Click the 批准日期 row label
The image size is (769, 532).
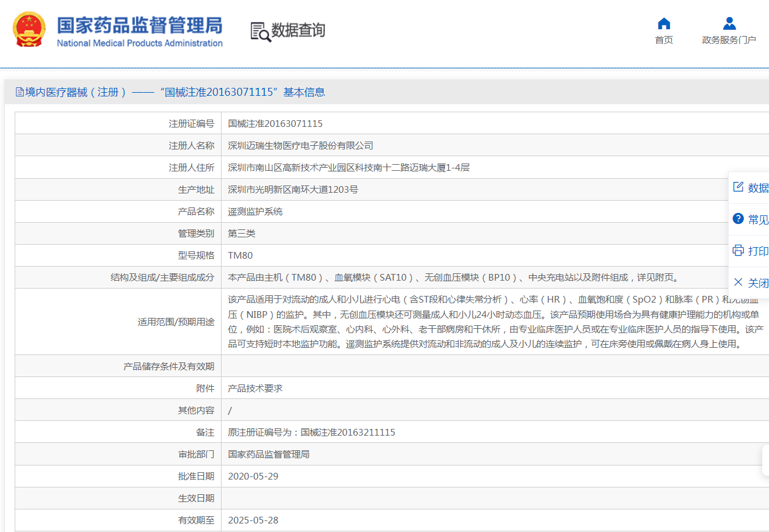pyautogui.click(x=196, y=476)
